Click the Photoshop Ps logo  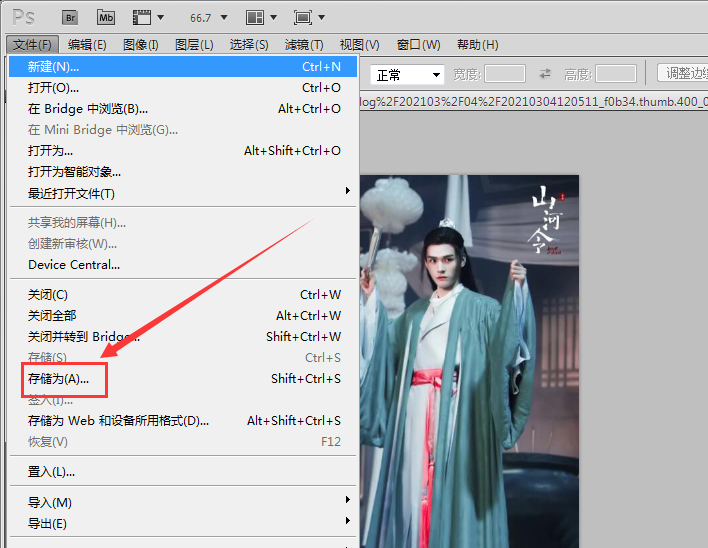[23, 18]
